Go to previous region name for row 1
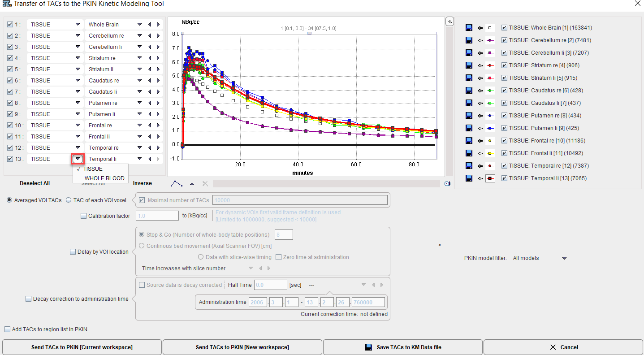Image resolution: width=644 pixels, height=355 pixels. [150, 25]
